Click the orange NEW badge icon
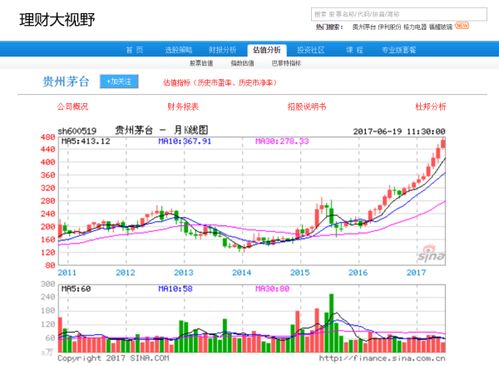Viewport: 499px width, 365px height. [x=462, y=25]
